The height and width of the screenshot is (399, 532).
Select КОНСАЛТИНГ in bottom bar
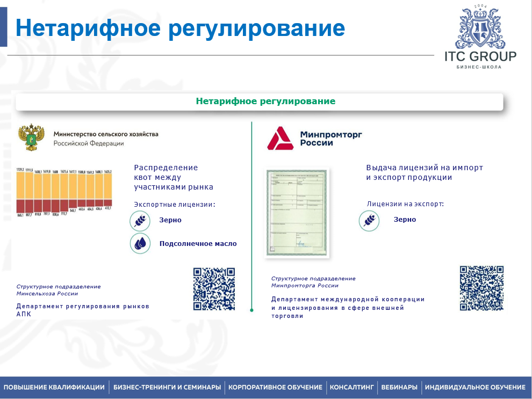coord(351,387)
